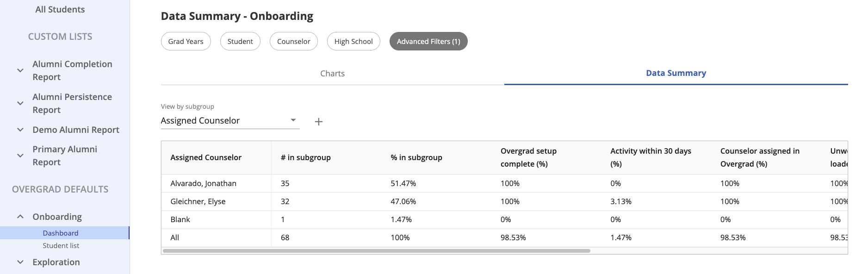Open the Onboarding Student list
Screen dimensions: 868x274
(61, 246)
